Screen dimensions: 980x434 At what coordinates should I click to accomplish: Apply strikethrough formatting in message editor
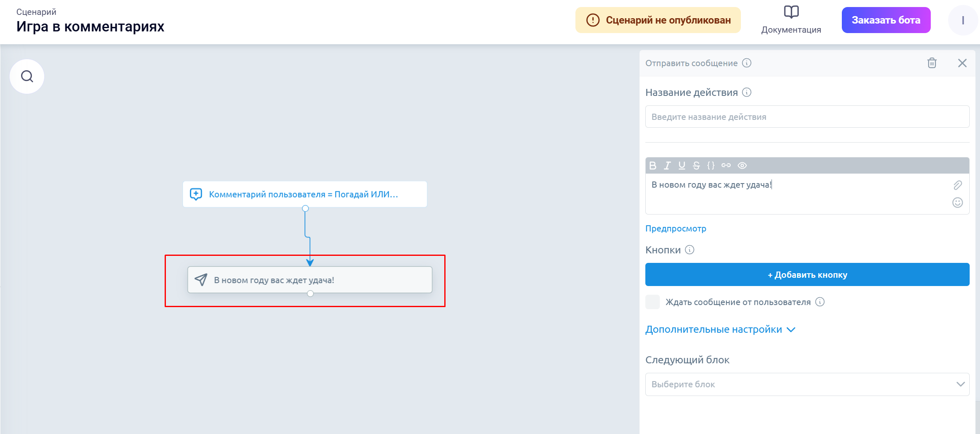[x=696, y=166]
